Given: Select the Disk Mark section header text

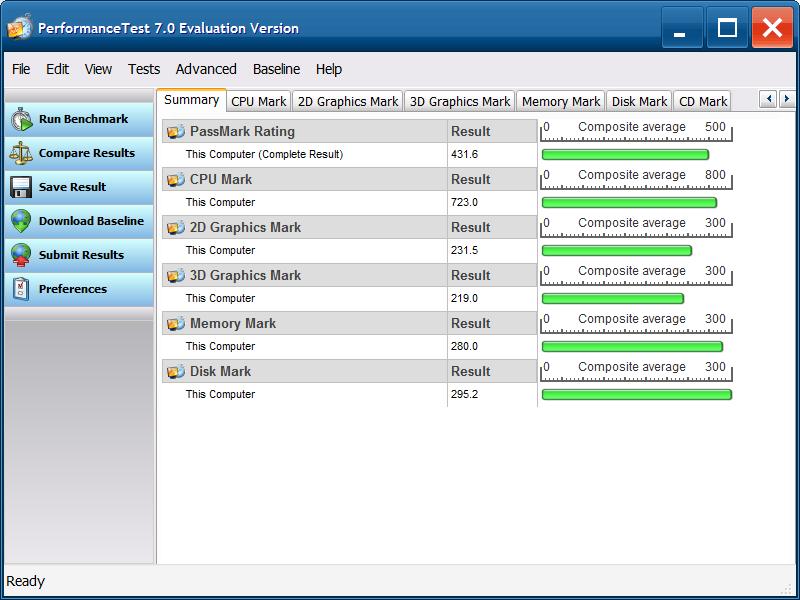Looking at the screenshot, I should (220, 371).
